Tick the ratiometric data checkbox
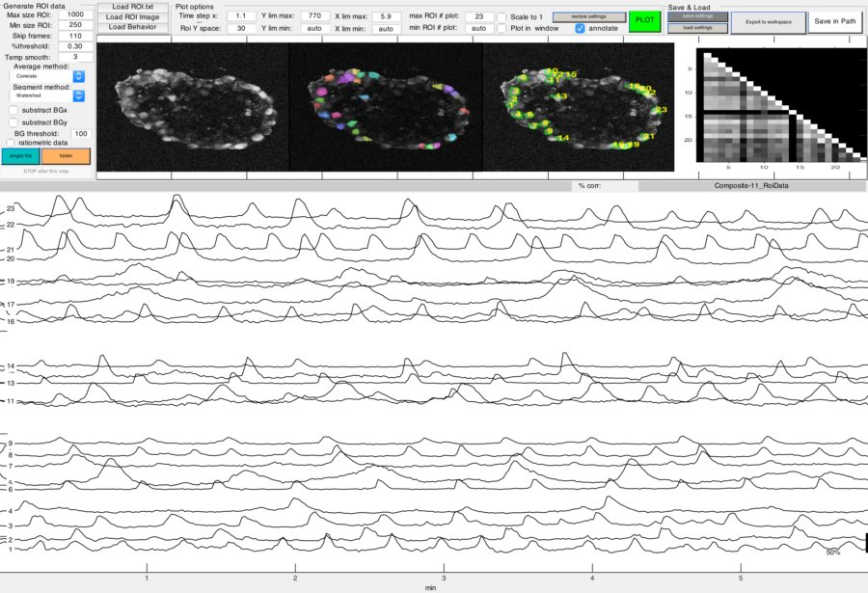 [x=10, y=143]
